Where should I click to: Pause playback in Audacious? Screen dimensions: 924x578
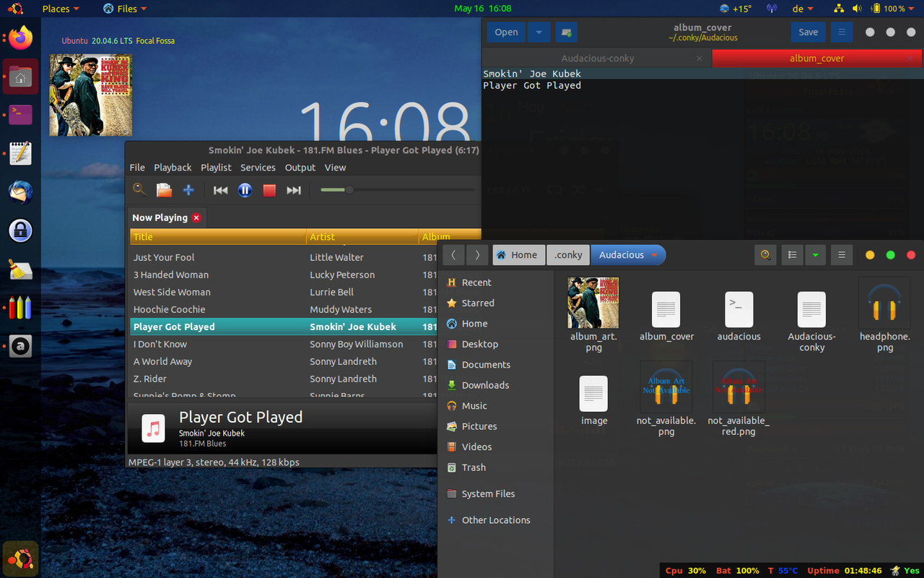point(245,190)
